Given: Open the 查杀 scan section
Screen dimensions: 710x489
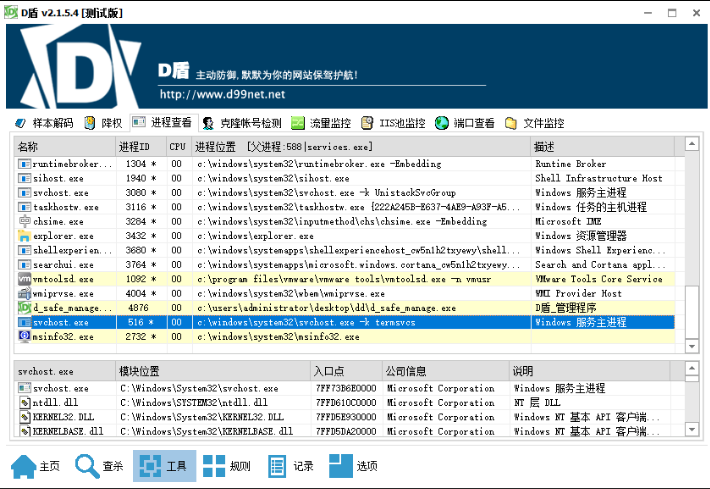Looking at the screenshot, I should (99, 466).
